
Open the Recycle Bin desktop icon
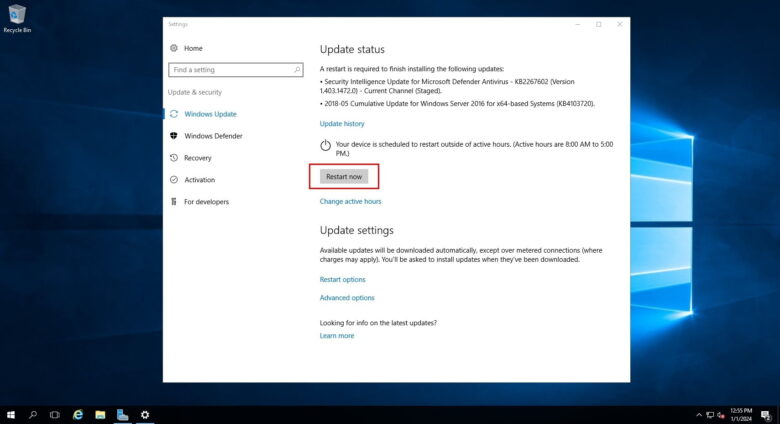[17, 18]
